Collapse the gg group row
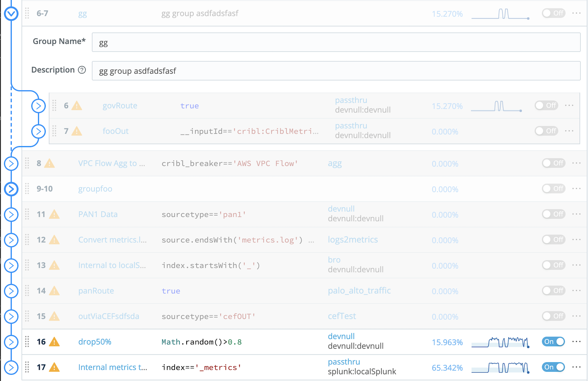The width and height of the screenshot is (588, 381). [x=11, y=14]
